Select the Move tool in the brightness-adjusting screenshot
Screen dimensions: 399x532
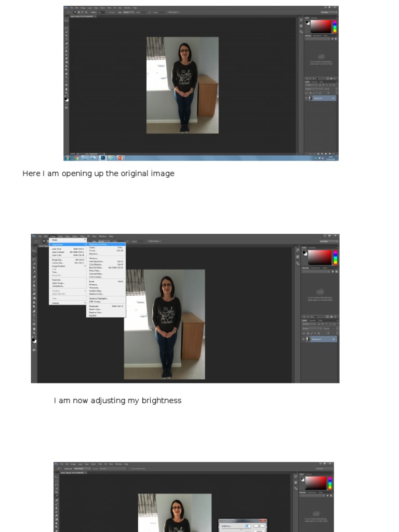[x=34, y=250]
